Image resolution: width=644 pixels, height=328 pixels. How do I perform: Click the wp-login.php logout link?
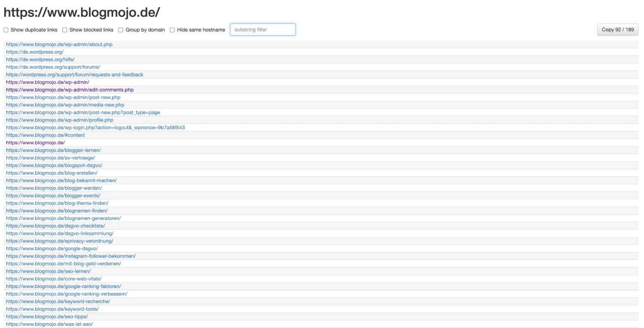point(95,128)
